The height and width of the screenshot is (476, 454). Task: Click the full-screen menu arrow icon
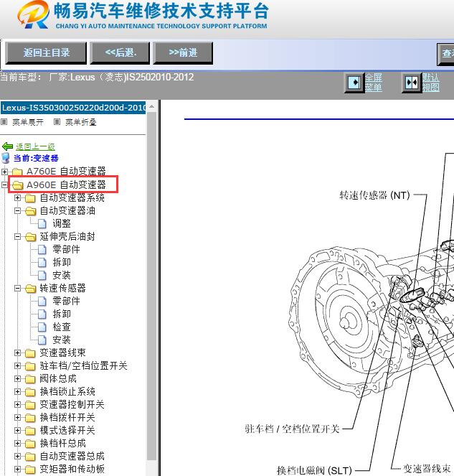[x=354, y=83]
